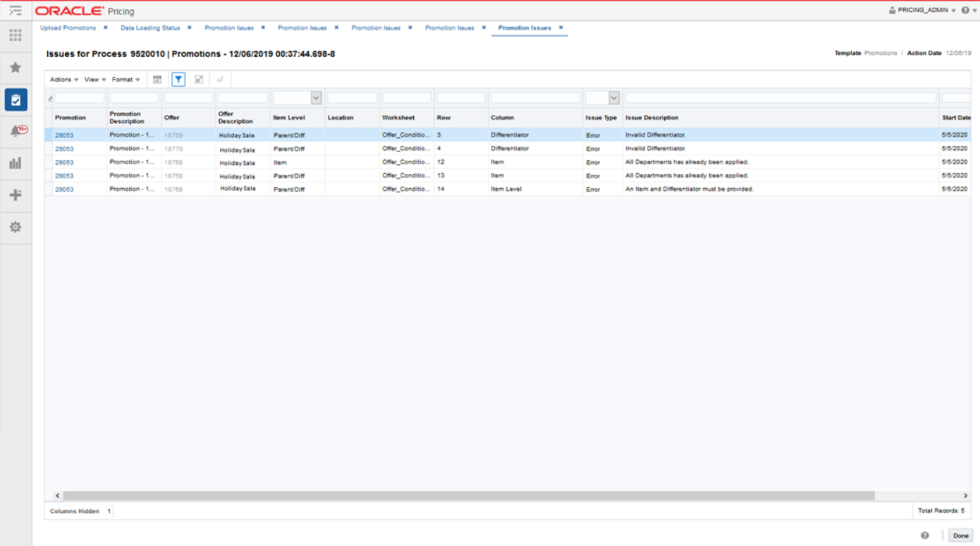Image resolution: width=980 pixels, height=546 pixels.
Task: Open the View menu
Action: click(x=95, y=80)
